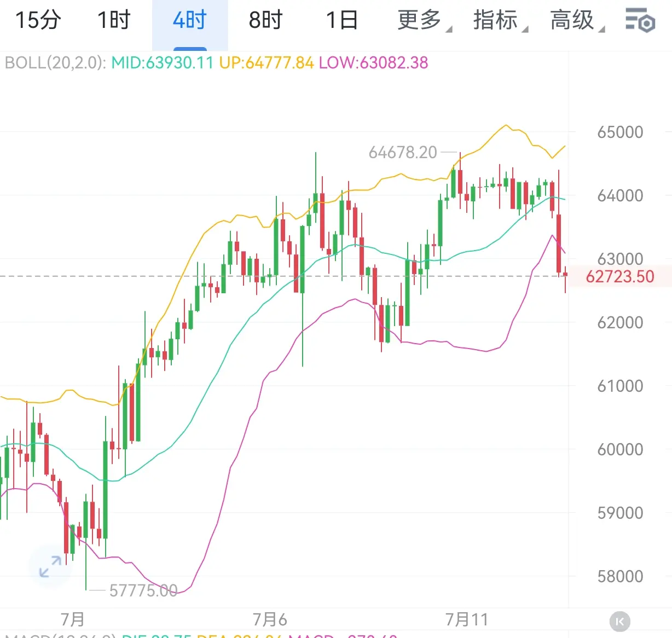672x638 pixels.
Task: Choose the 1日 daily timeframe
Action: pyautogui.click(x=341, y=20)
